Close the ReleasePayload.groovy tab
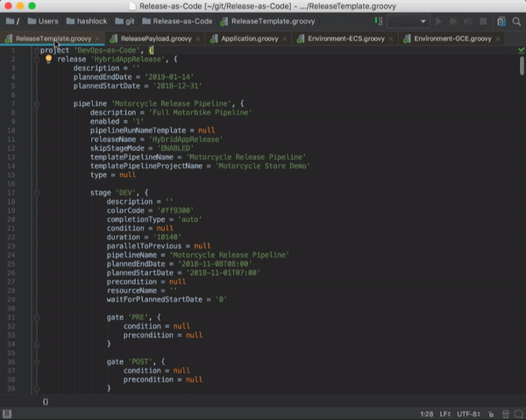The width and height of the screenshot is (526, 420). (198, 39)
